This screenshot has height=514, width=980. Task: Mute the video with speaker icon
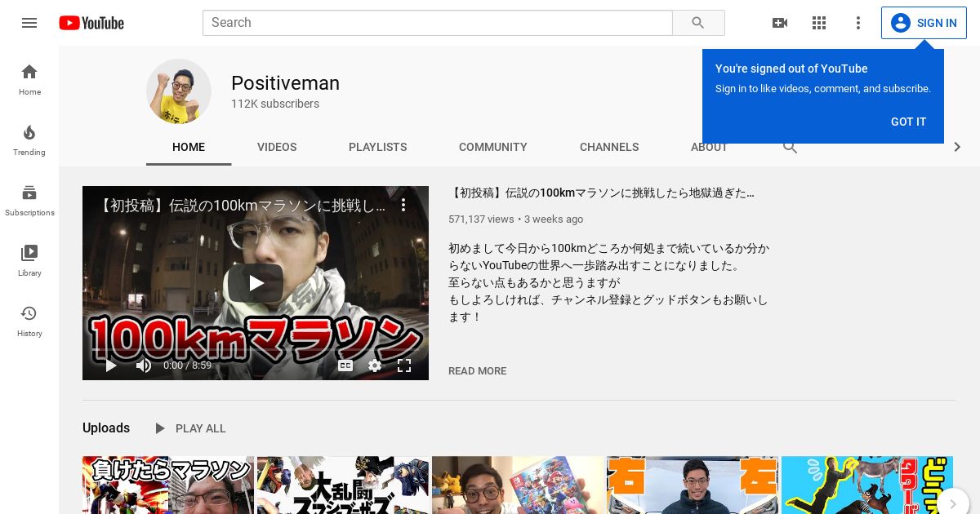[144, 366]
